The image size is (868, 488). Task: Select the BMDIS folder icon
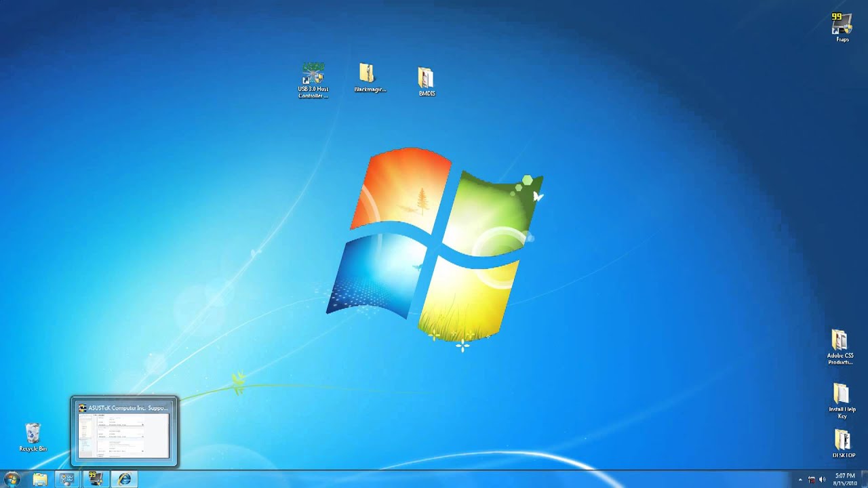coord(426,81)
